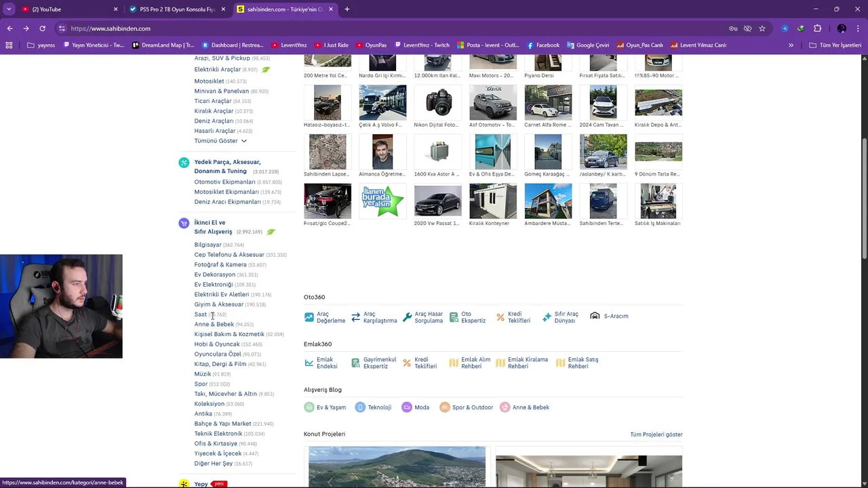Click the Gayrimenkul Ekspertiz icon

[355, 363]
